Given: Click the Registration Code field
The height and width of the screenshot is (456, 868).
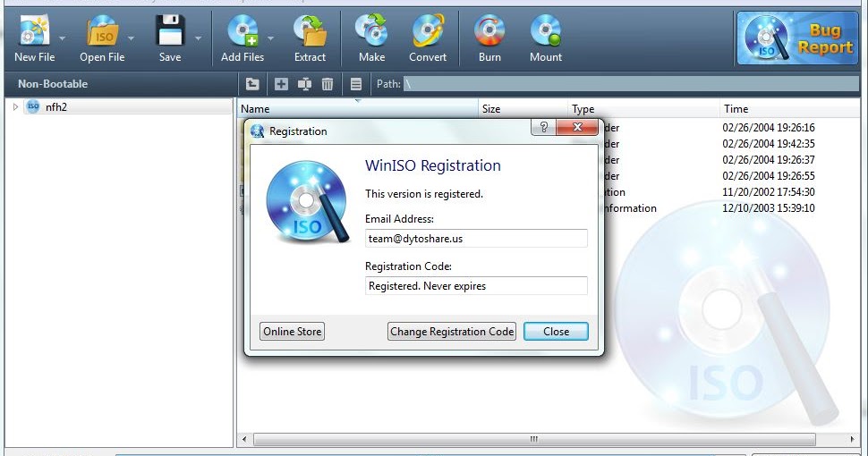Looking at the screenshot, I should (x=476, y=285).
